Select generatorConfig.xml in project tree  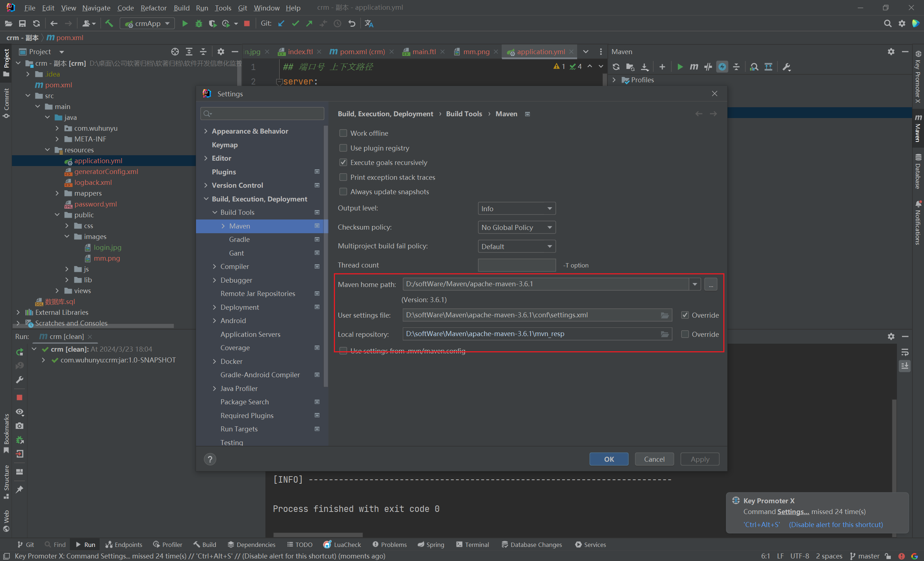point(106,172)
